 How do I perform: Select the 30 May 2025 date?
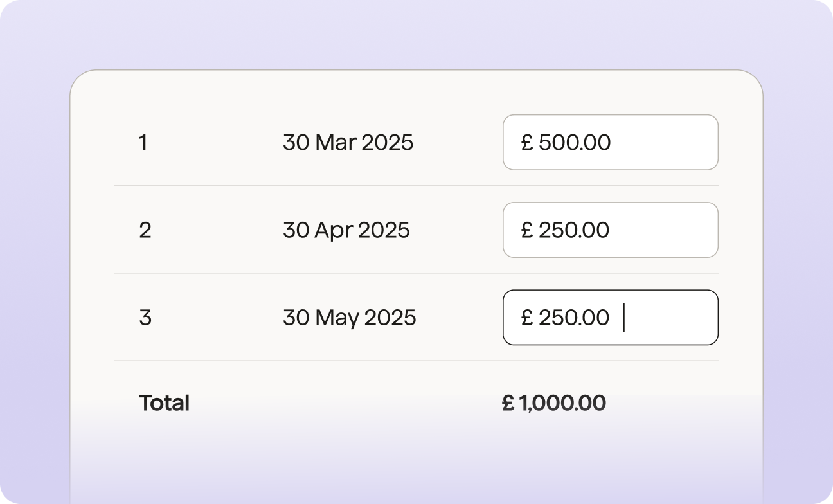click(x=349, y=318)
